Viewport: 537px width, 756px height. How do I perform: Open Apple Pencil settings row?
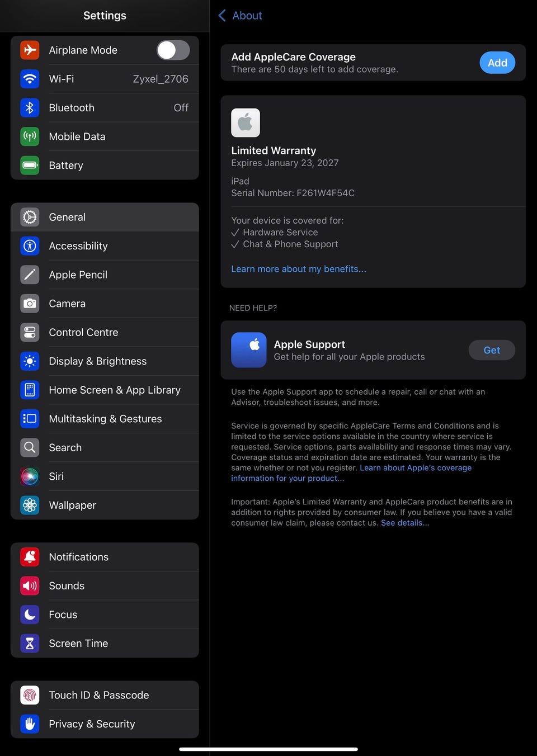coord(105,275)
